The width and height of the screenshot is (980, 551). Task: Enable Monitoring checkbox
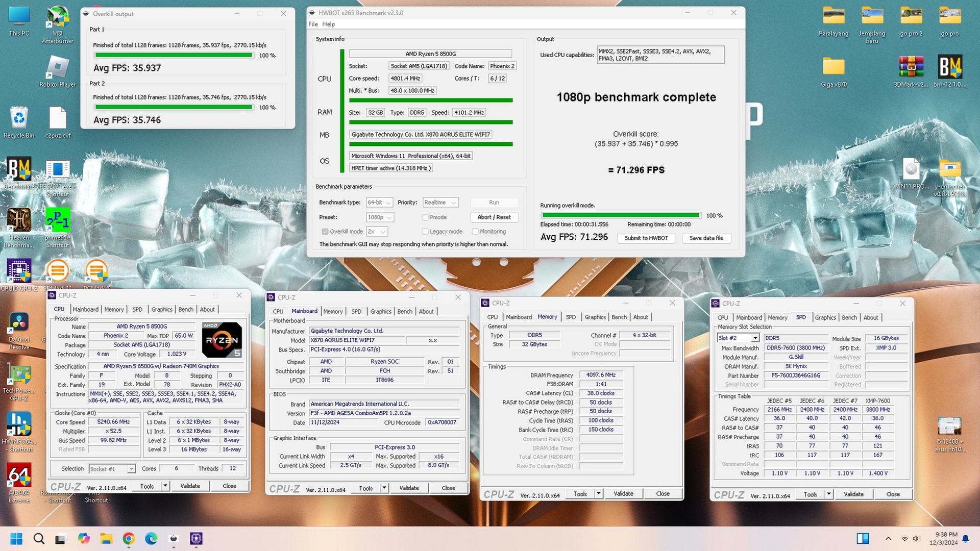(475, 232)
